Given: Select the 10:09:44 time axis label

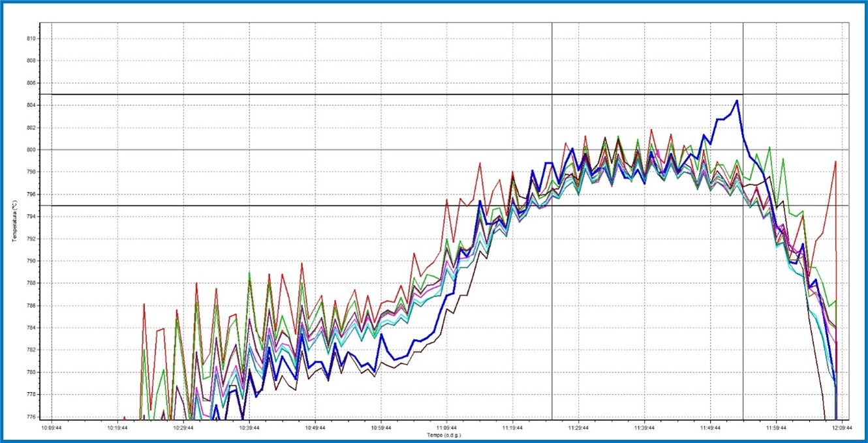Looking at the screenshot, I should click(x=52, y=429).
